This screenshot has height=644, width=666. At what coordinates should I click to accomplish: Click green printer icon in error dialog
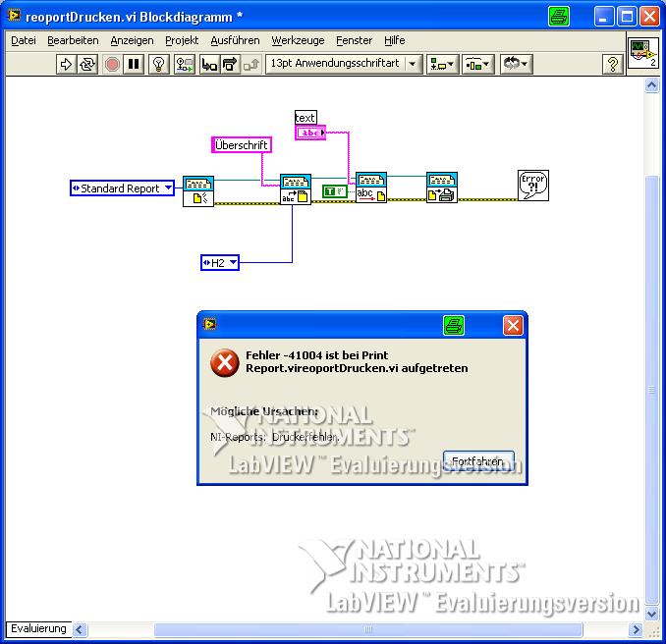[454, 326]
